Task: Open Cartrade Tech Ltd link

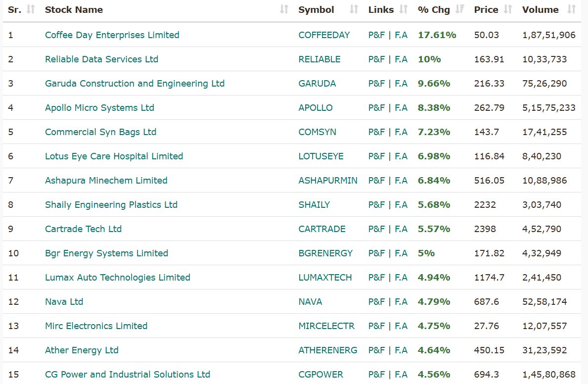Action: click(83, 229)
